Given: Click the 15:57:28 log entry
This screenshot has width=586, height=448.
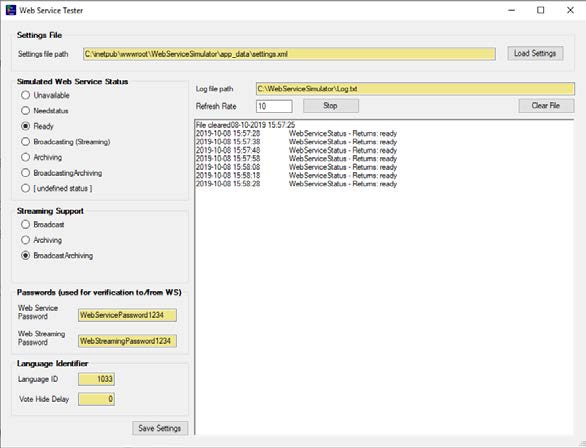Looking at the screenshot, I should (x=296, y=133).
